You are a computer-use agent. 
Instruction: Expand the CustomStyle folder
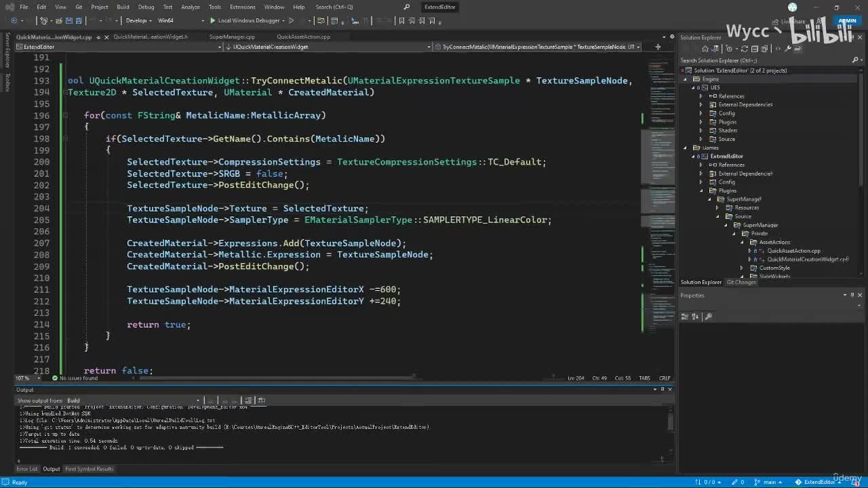coord(743,268)
